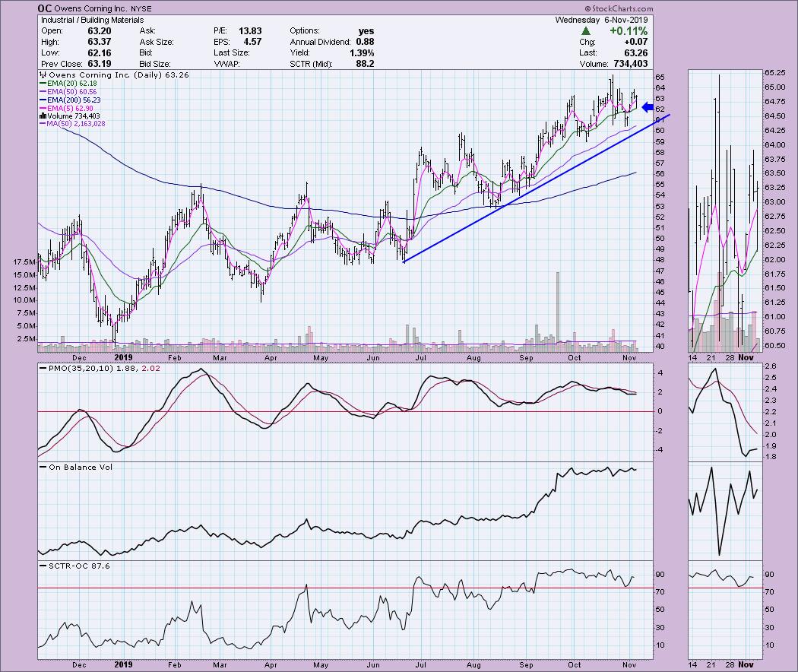Click the High value 63.37
The image size is (798, 672).
point(100,42)
